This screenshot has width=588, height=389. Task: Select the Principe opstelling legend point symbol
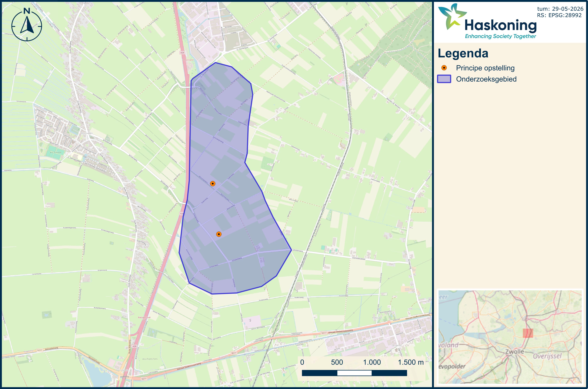(444, 68)
